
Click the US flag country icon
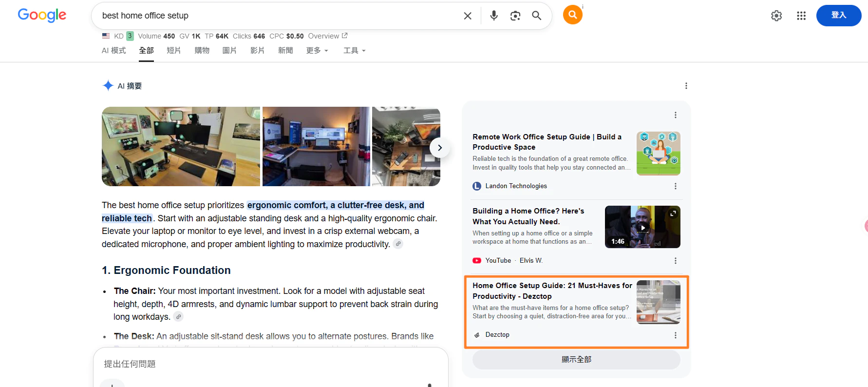pos(106,36)
